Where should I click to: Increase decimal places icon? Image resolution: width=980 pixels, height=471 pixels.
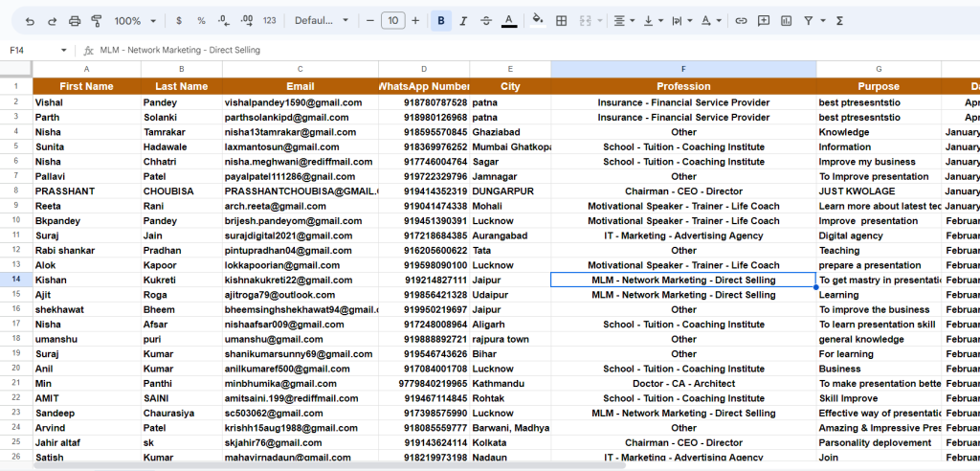pyautogui.click(x=246, y=21)
